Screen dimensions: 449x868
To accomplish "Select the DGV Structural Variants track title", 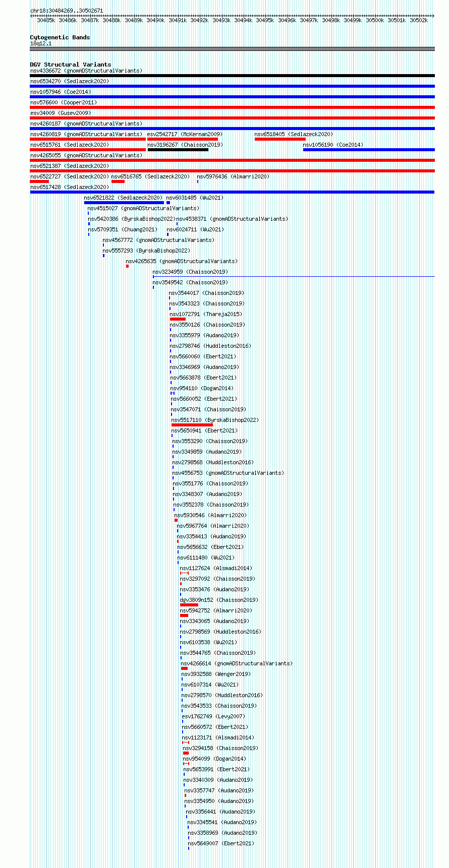I will [x=71, y=65].
